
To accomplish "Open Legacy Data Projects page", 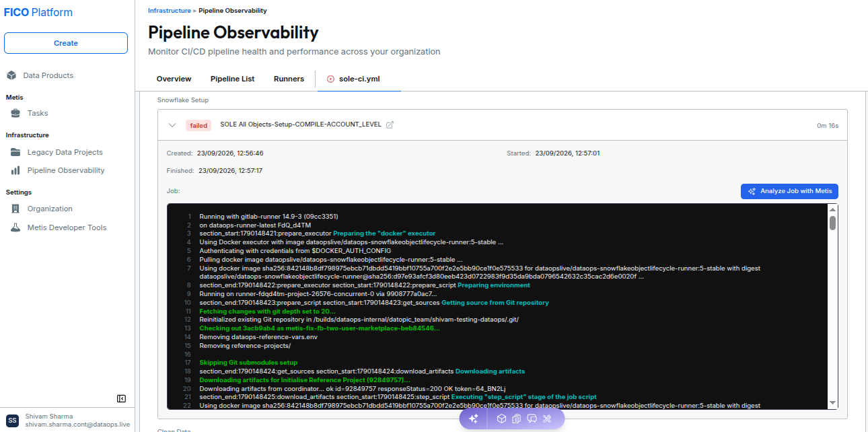I will (66, 152).
